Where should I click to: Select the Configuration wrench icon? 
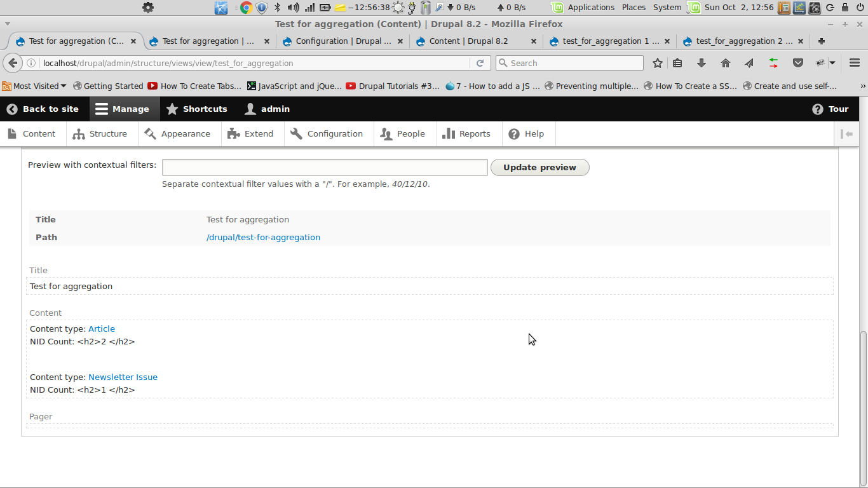pyautogui.click(x=295, y=133)
